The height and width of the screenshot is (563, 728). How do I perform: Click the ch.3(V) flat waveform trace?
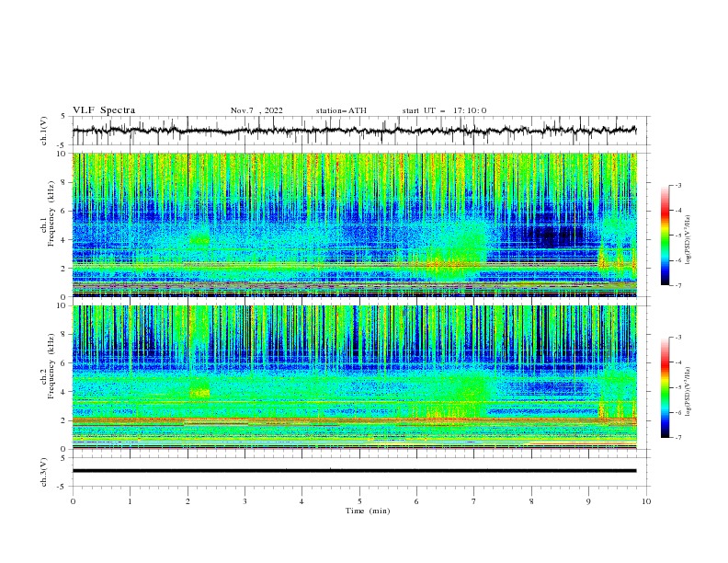pos(355,471)
